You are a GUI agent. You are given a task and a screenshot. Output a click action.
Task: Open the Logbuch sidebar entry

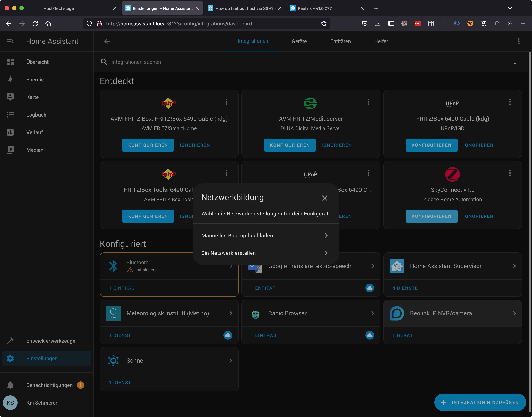[36, 115]
